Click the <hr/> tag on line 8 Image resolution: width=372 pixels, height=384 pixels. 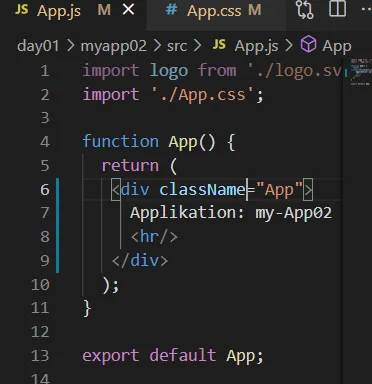pos(154,237)
